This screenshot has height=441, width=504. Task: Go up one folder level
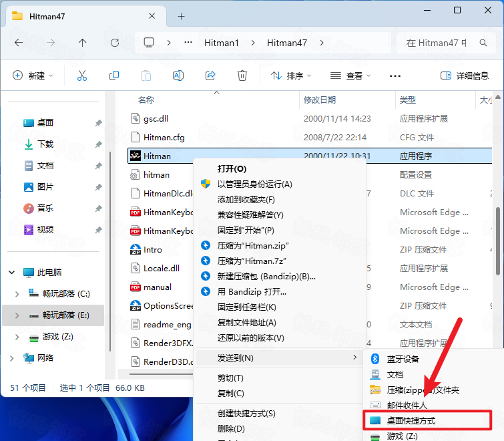coord(83,43)
